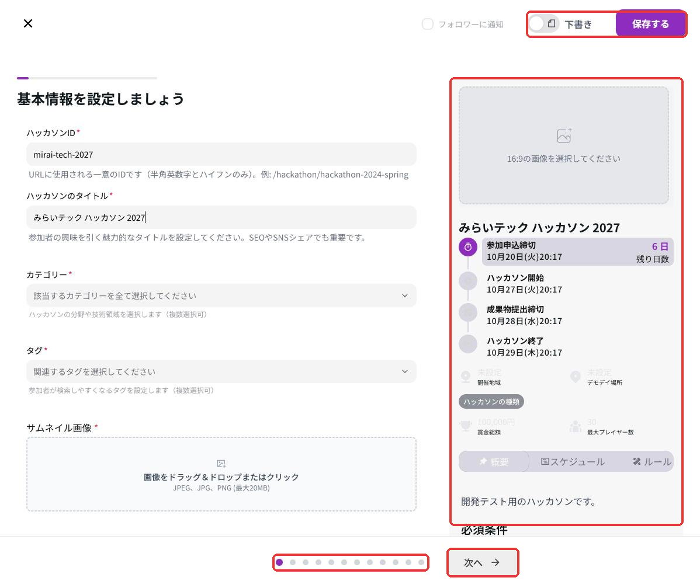
Task: Select the 成果物提出締切 timeline marker
Action: 468,312
